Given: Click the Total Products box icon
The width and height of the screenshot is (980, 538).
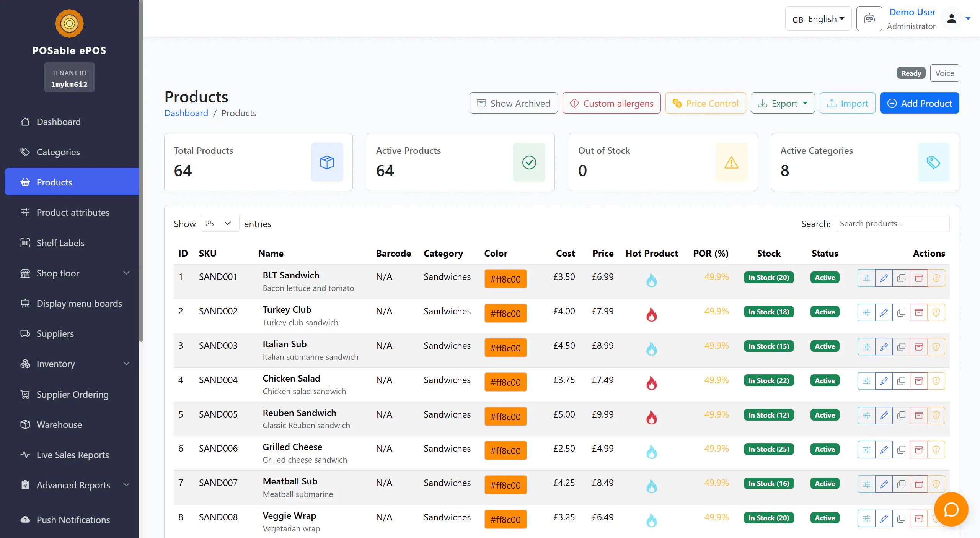Looking at the screenshot, I should coord(327,162).
